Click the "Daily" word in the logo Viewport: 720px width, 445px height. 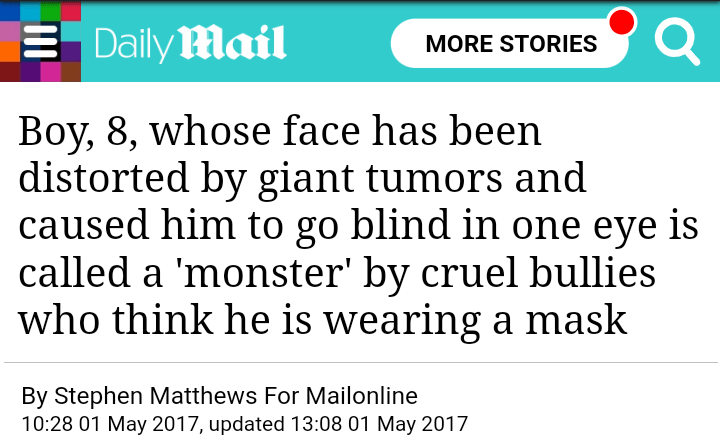tap(132, 43)
